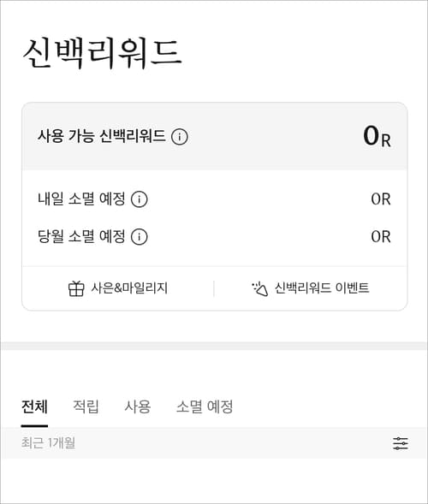This screenshot has width=428, height=504.
Task: Click the large 0R available balance
Action: (377, 137)
